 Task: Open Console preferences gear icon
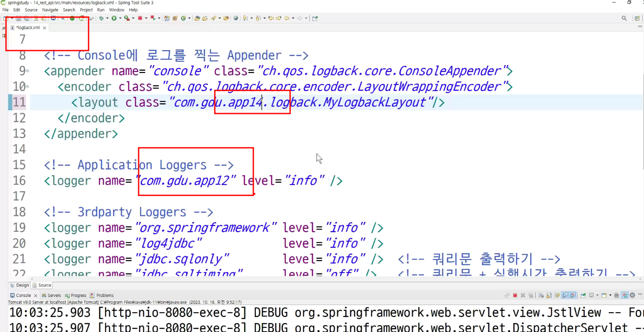point(632,295)
